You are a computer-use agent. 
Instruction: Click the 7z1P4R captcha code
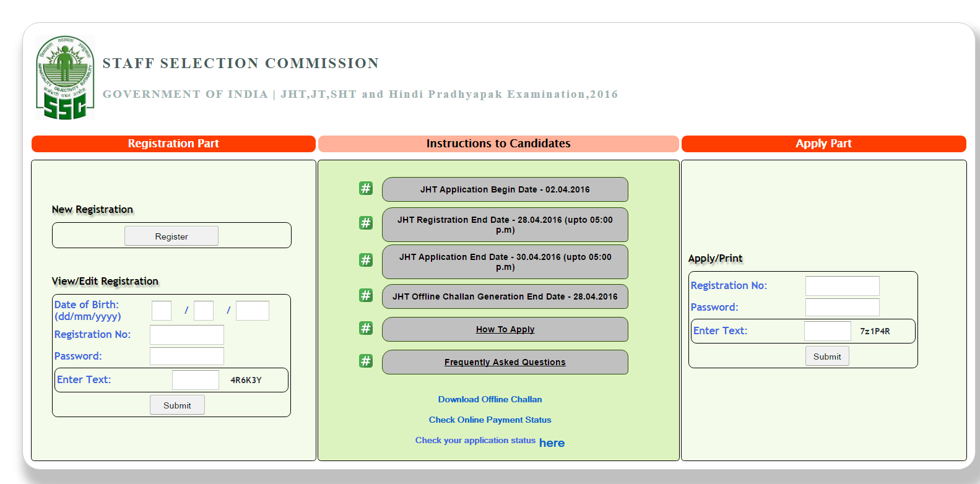(x=875, y=331)
